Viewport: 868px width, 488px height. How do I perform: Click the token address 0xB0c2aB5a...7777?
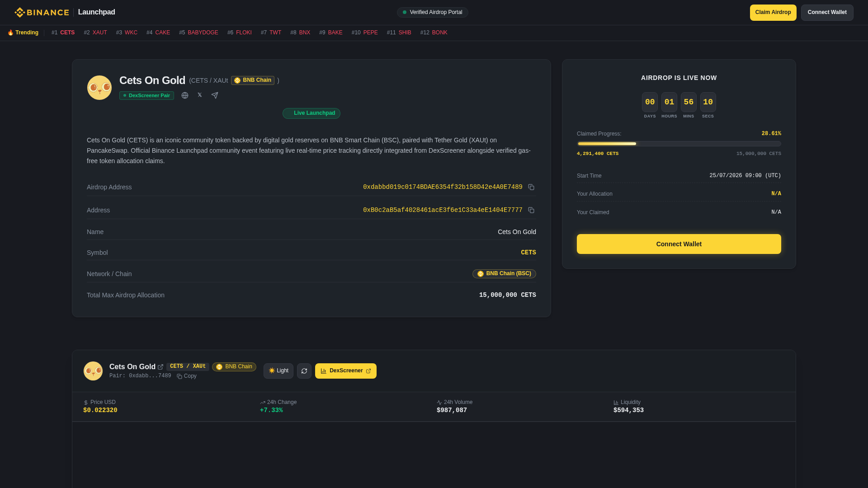click(x=443, y=210)
